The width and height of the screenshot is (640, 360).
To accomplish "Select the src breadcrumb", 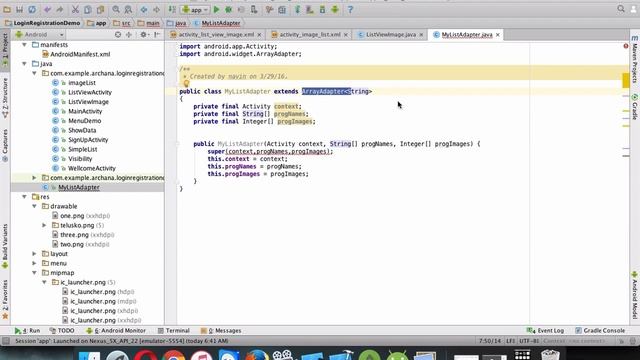I will 122,23.
